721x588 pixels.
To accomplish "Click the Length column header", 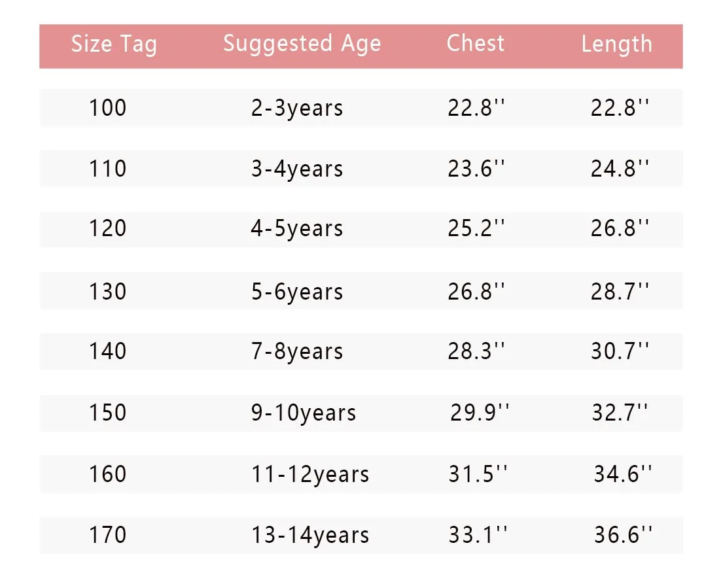I will click(x=616, y=44).
